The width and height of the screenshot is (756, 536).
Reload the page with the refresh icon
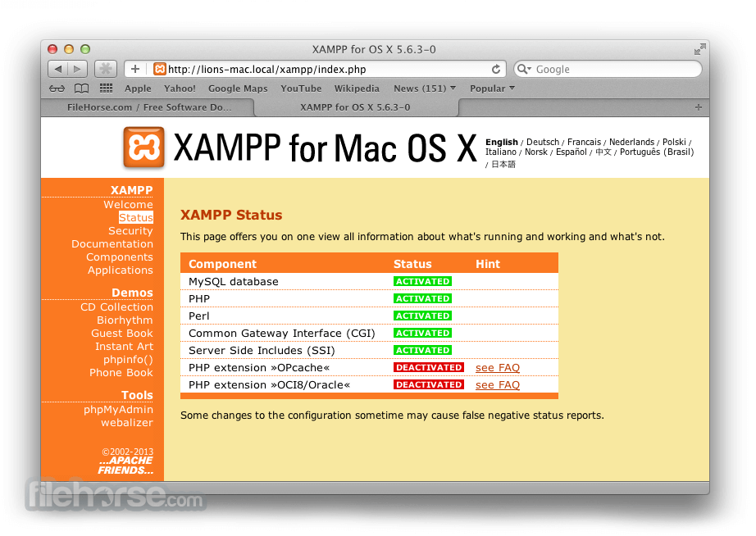pos(495,70)
